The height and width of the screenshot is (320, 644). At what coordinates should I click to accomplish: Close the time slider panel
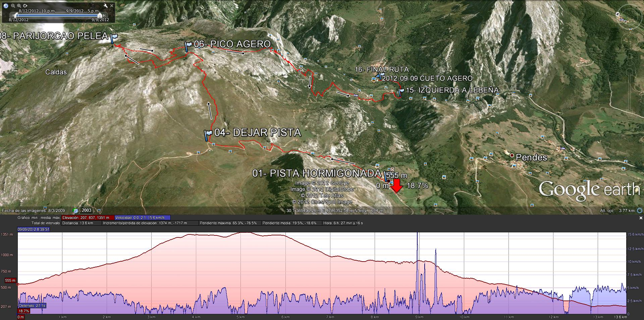[112, 6]
